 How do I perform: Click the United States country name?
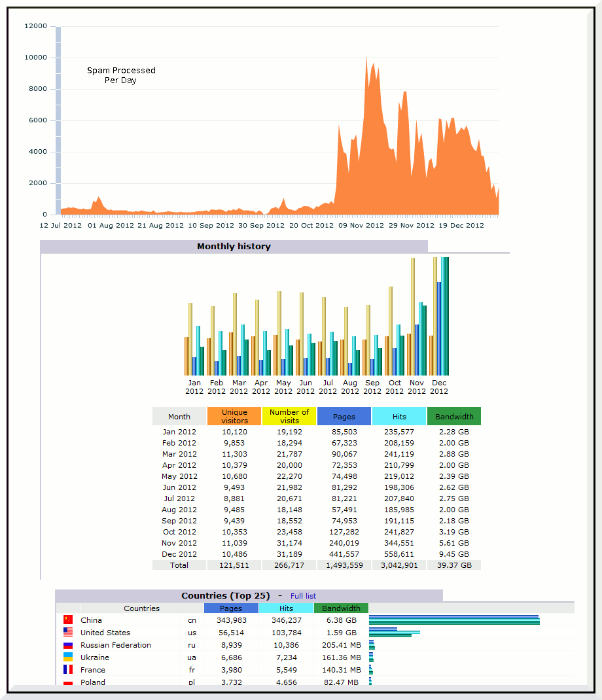point(105,633)
